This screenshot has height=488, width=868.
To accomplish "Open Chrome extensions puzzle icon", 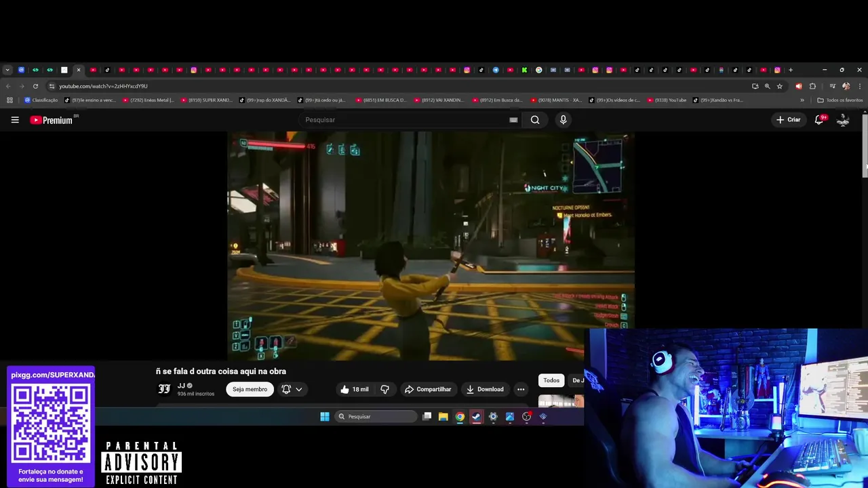I will point(812,86).
